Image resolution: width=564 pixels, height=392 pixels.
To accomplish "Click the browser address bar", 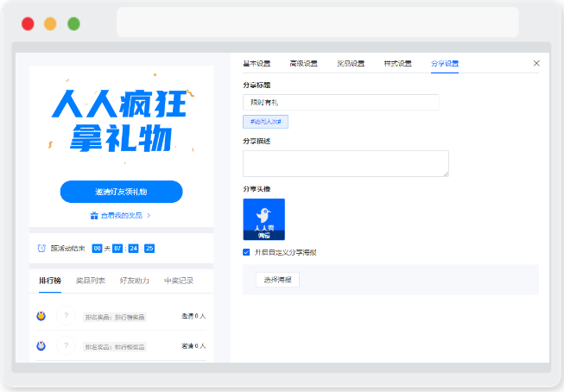I will [318, 22].
